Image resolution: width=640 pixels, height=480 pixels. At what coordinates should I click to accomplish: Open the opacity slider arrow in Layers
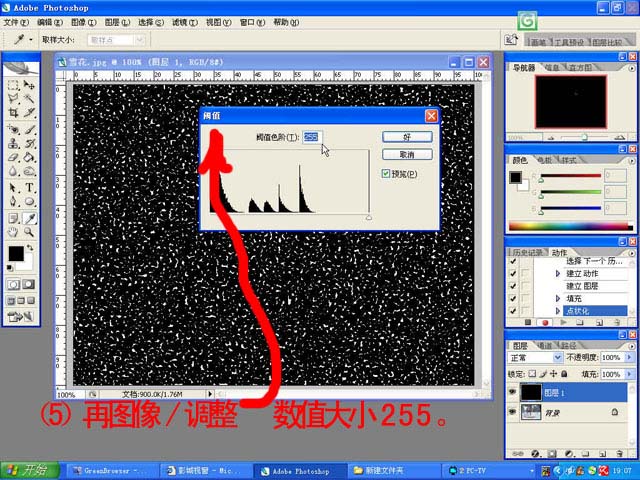click(629, 358)
